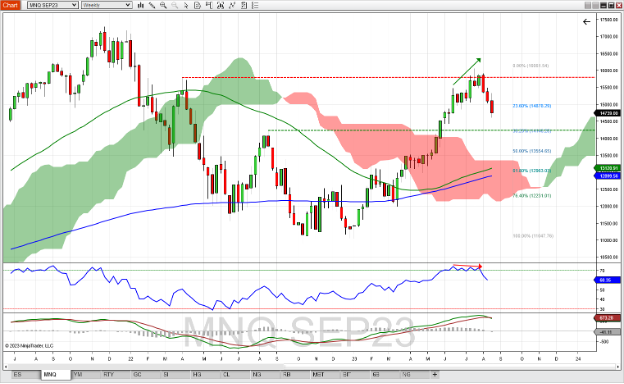This screenshot has width=624, height=384.
Task: Open the data series document icon
Action: click(x=197, y=5)
